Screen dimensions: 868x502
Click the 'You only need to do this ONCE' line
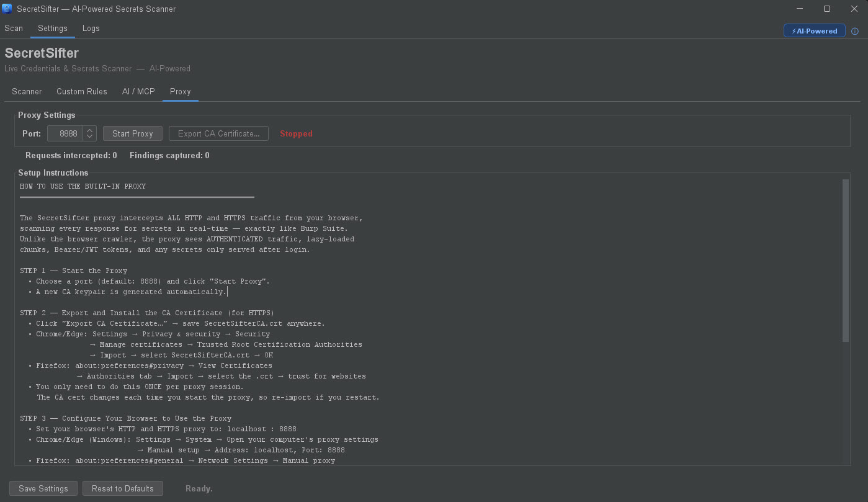click(x=136, y=387)
